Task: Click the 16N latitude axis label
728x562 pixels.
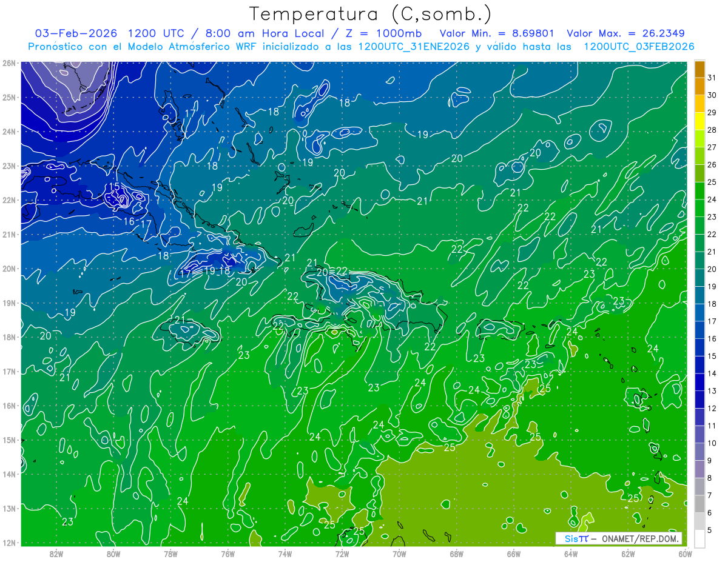Action: (x=9, y=406)
